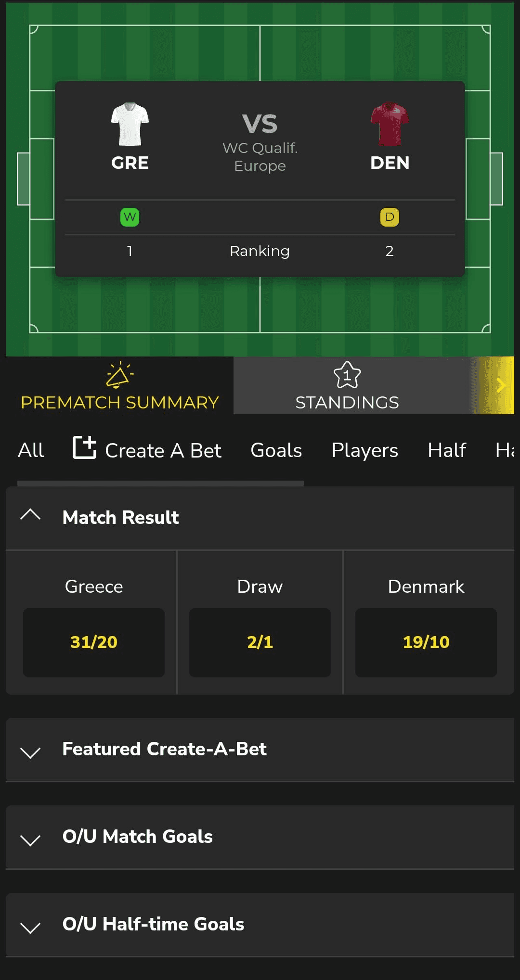
Task: Click Denmark's yellow D form badge
Action: (x=390, y=217)
